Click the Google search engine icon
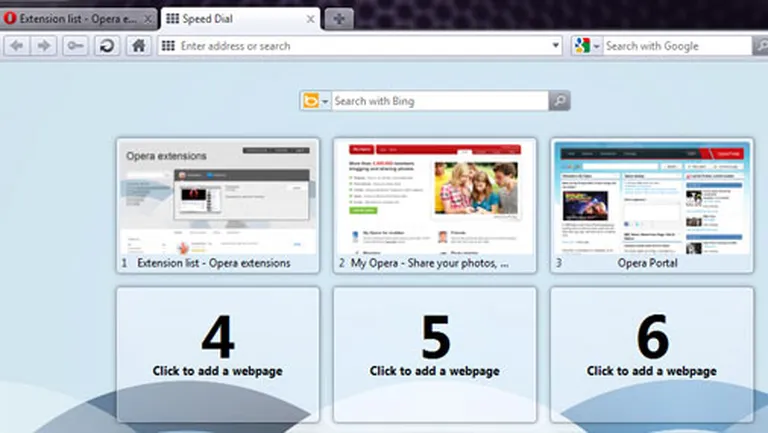Image resolution: width=768 pixels, height=433 pixels. point(582,46)
